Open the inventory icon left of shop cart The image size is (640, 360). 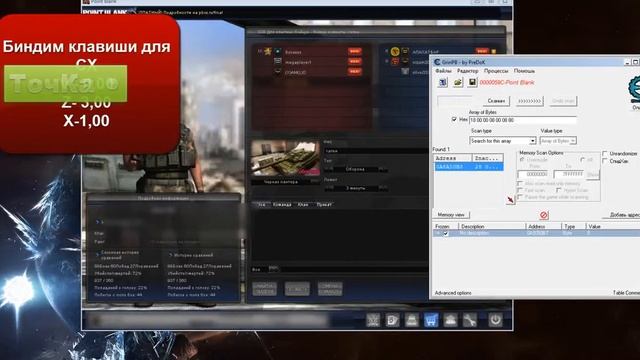(411, 320)
